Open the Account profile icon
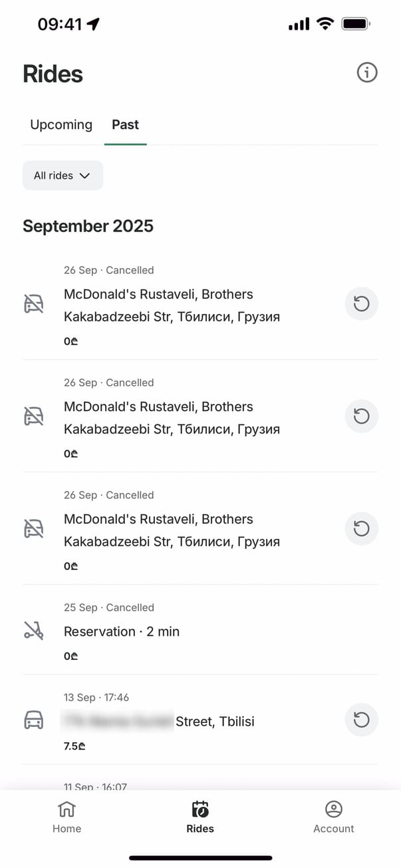Image resolution: width=401 pixels, height=868 pixels. 333,809
